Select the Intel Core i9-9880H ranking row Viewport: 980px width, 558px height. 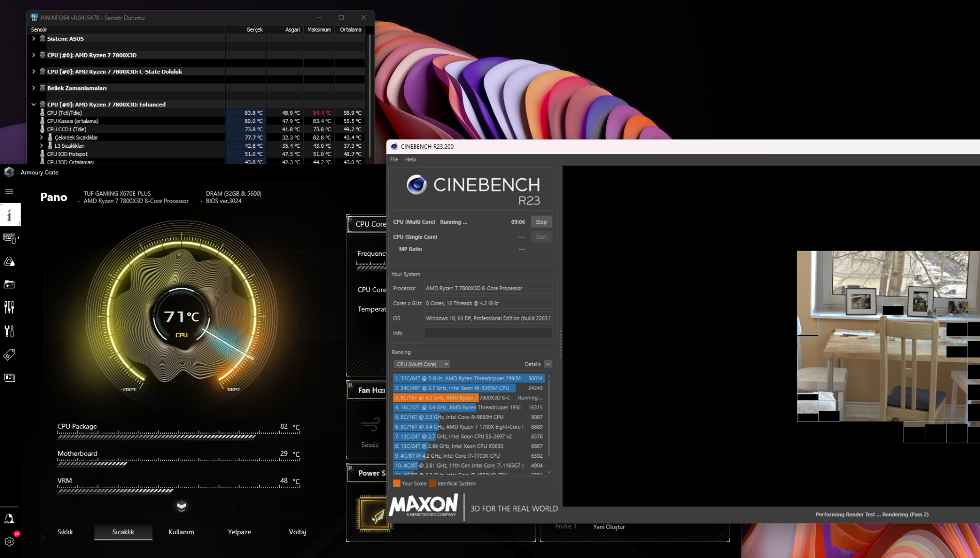[x=468, y=417]
